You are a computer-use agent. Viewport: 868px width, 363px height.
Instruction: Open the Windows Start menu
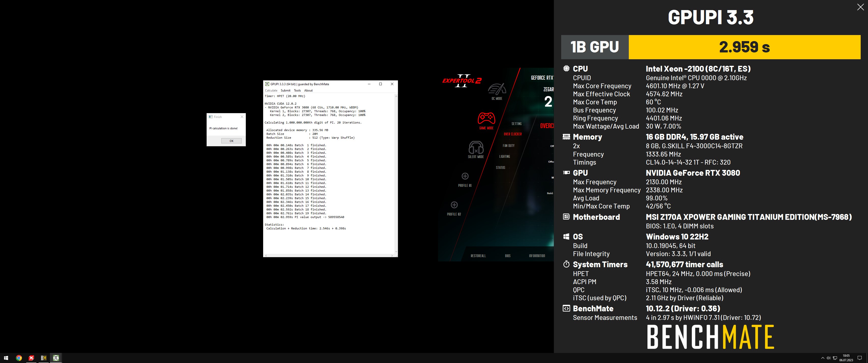pos(6,358)
